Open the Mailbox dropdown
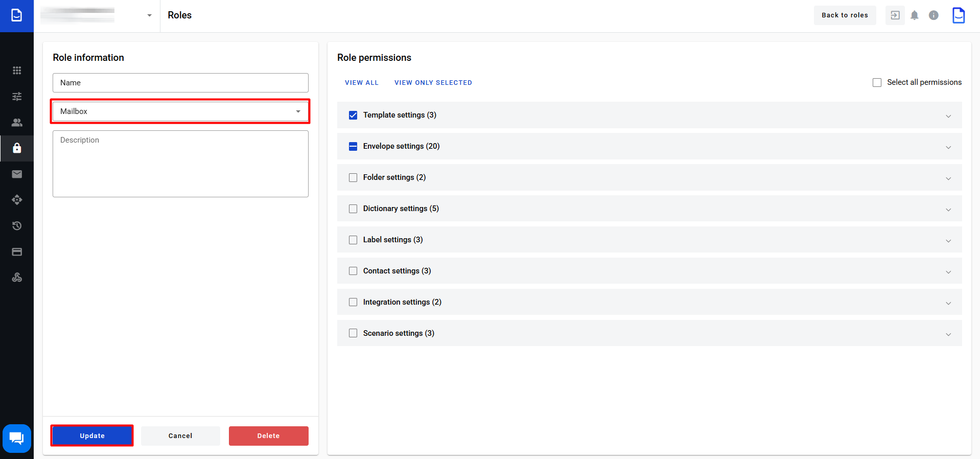 pyautogui.click(x=180, y=111)
